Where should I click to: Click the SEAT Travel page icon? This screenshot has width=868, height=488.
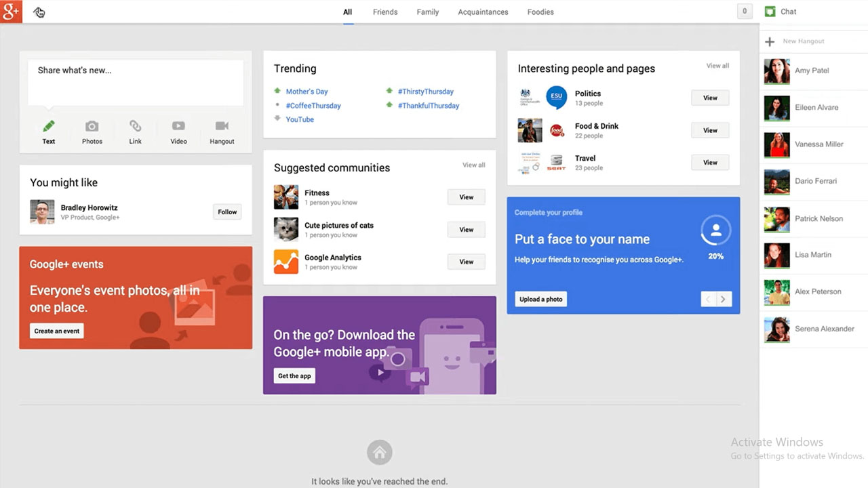point(557,163)
